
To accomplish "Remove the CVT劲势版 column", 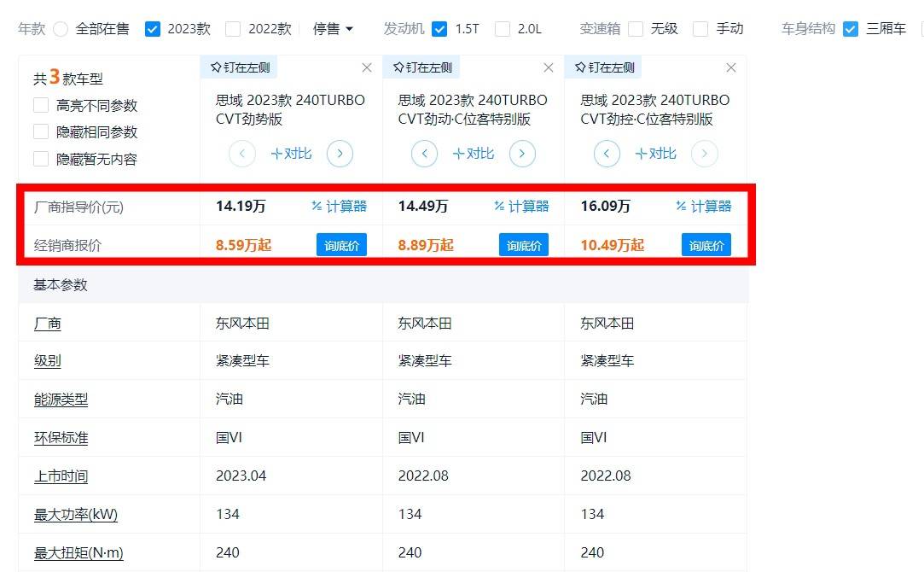I will pyautogui.click(x=367, y=67).
